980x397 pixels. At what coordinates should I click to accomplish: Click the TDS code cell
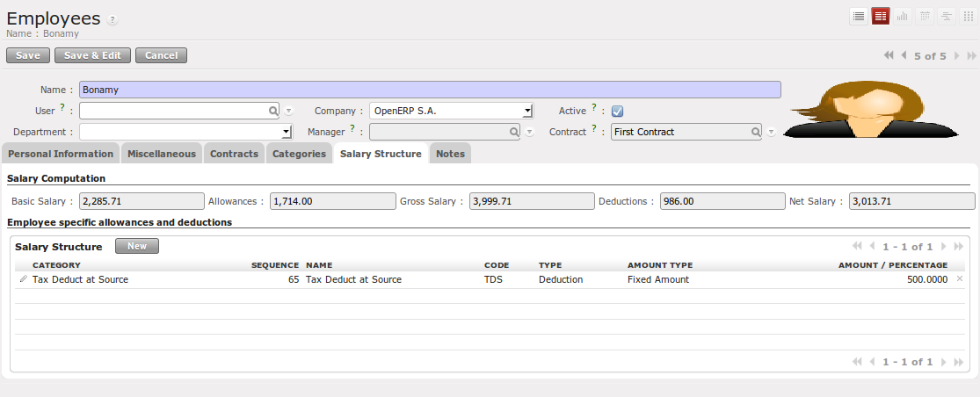493,279
